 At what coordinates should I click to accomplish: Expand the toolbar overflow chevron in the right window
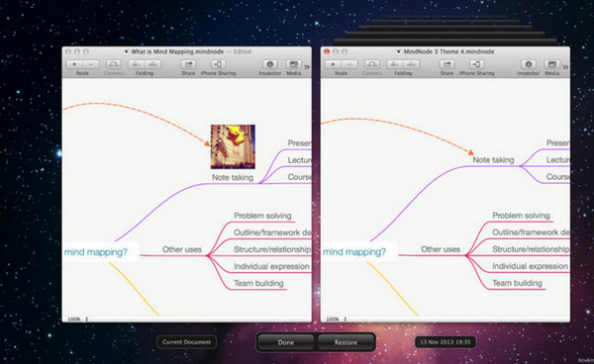point(565,67)
